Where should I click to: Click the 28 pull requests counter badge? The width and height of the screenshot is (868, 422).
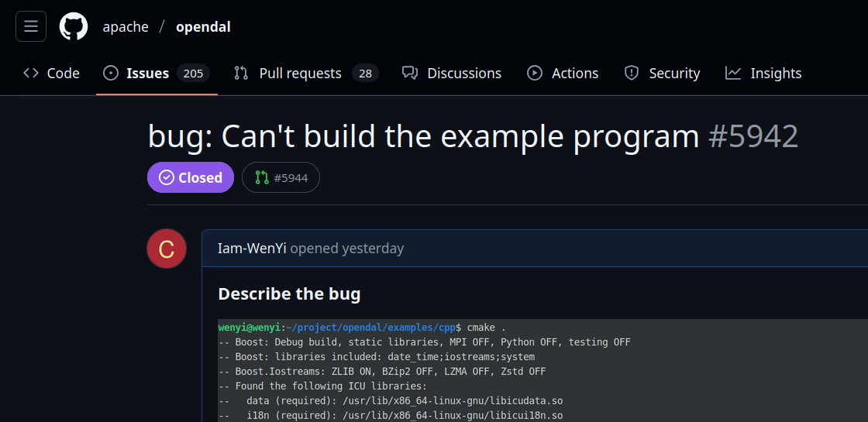(365, 74)
